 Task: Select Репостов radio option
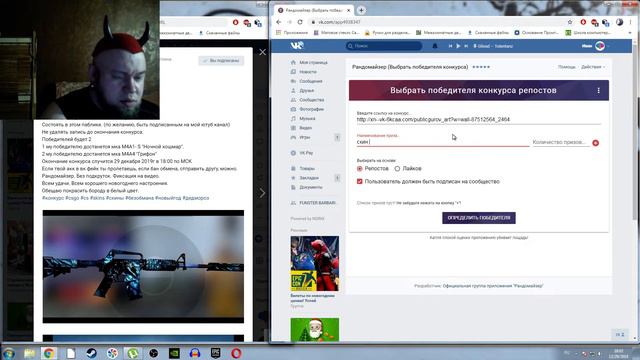tap(360, 169)
